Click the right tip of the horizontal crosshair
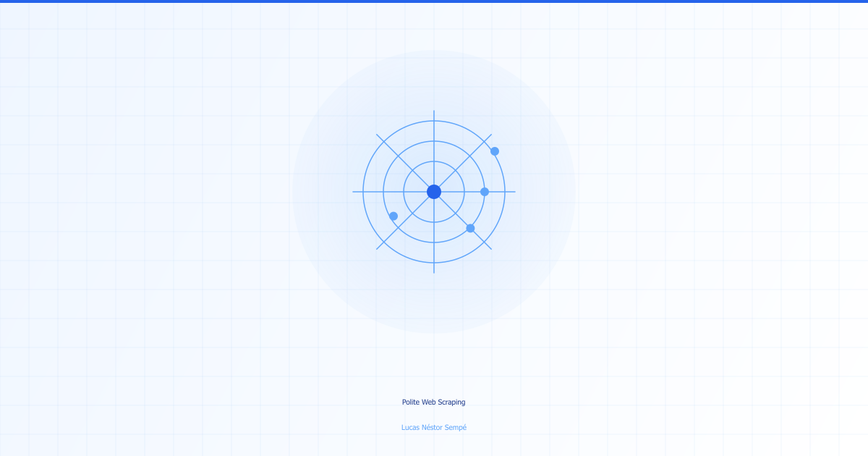Screen dimensions: 868x456 click(x=514, y=192)
